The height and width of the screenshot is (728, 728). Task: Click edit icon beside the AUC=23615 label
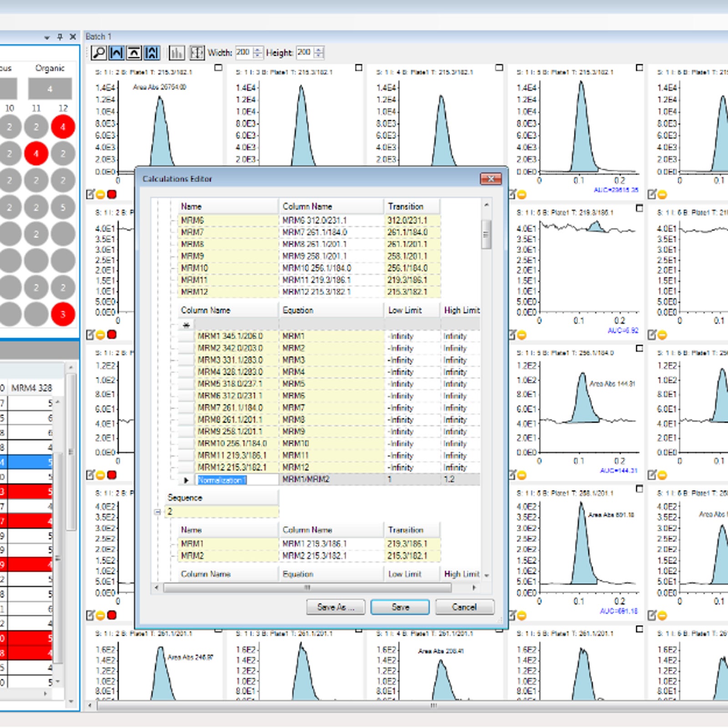tap(512, 195)
